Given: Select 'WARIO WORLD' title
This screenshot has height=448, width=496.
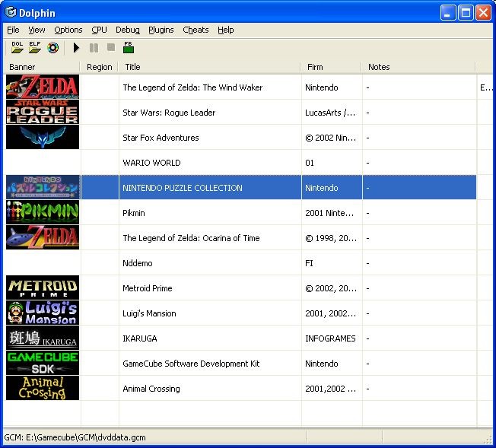Looking at the screenshot, I should coord(151,163).
